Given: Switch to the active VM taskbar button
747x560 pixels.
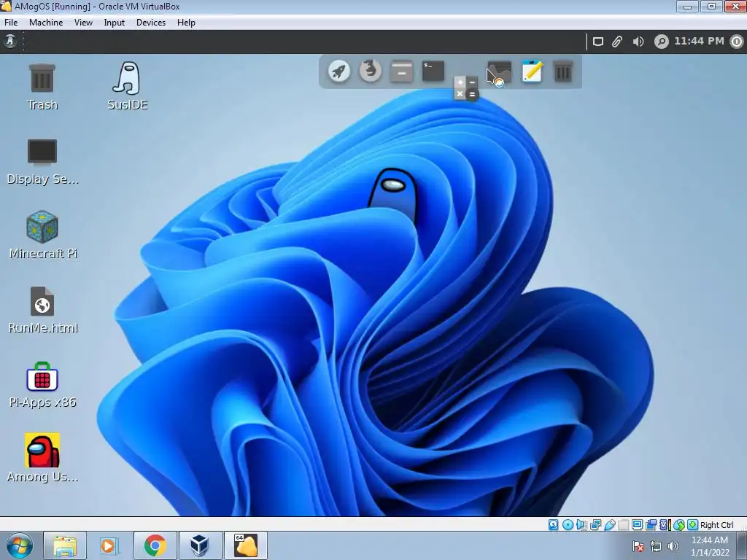Looking at the screenshot, I should coord(245,545).
